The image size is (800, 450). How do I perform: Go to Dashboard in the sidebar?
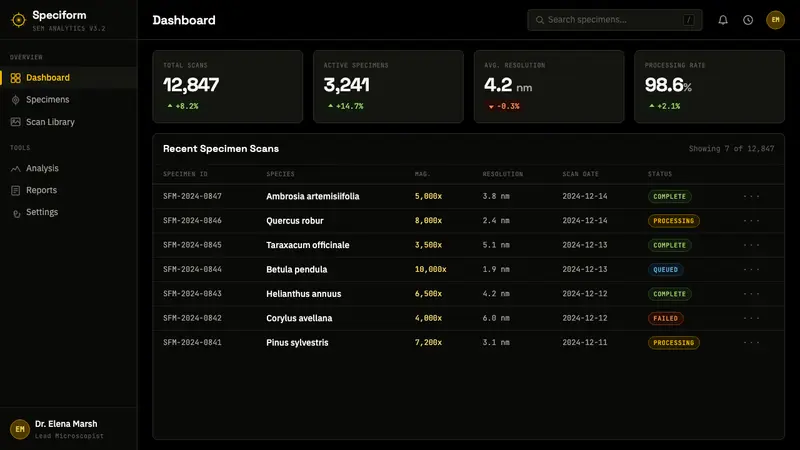68,78
